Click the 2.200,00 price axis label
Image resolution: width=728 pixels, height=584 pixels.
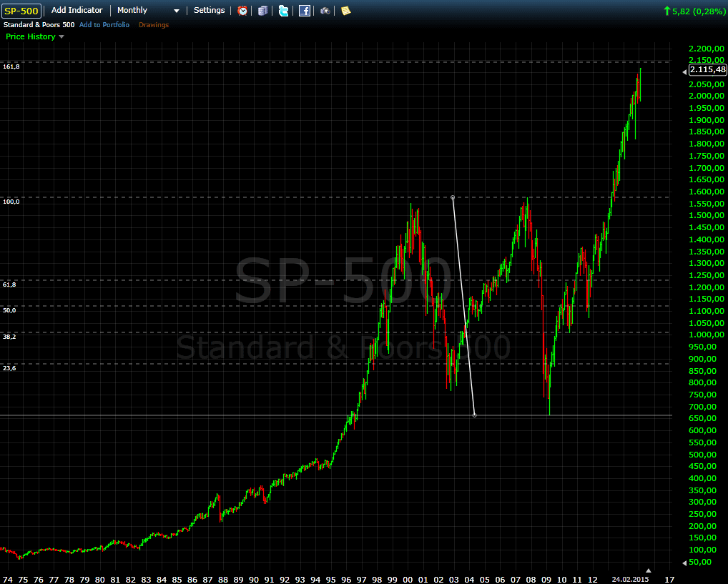tap(706, 49)
